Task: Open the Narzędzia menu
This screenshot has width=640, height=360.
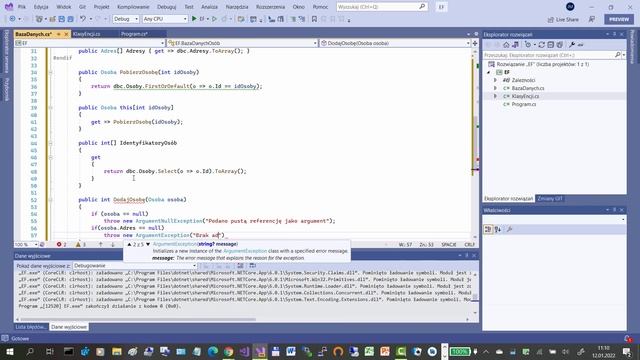Action: pos(237,7)
